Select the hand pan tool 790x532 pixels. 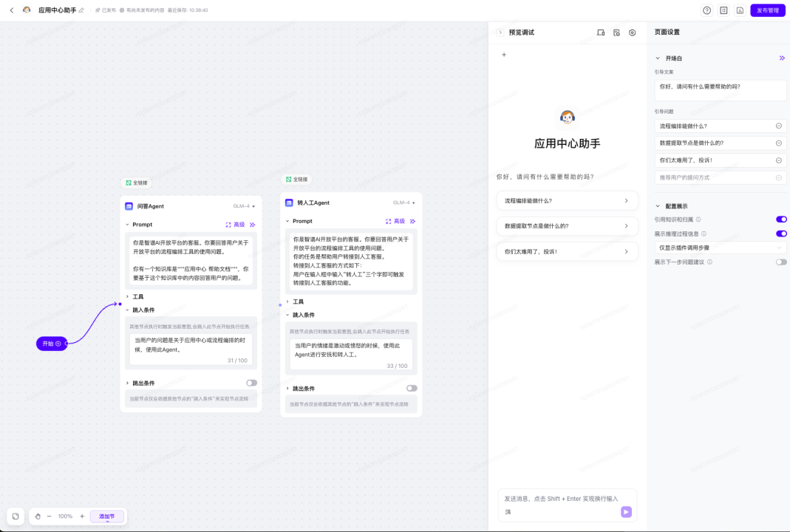click(38, 516)
